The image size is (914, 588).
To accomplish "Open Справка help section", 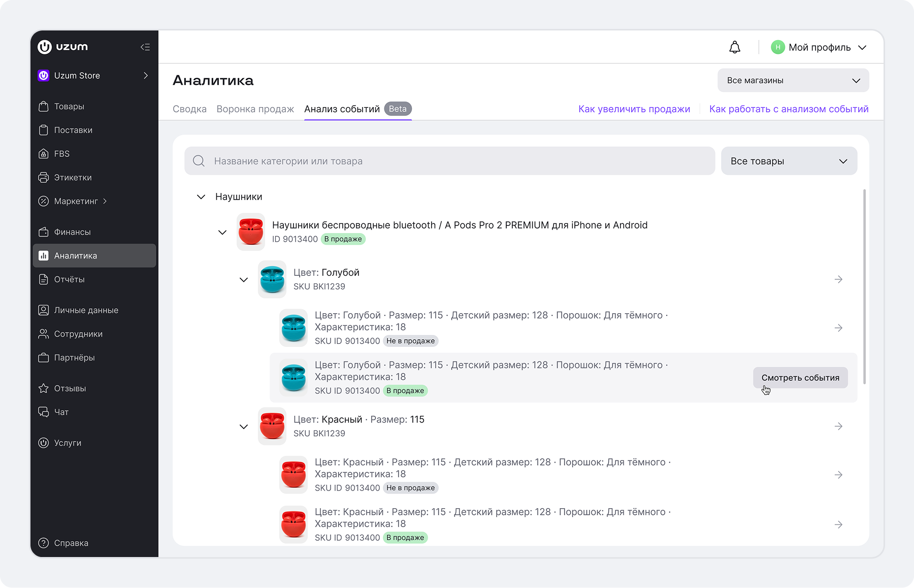I will [94, 543].
